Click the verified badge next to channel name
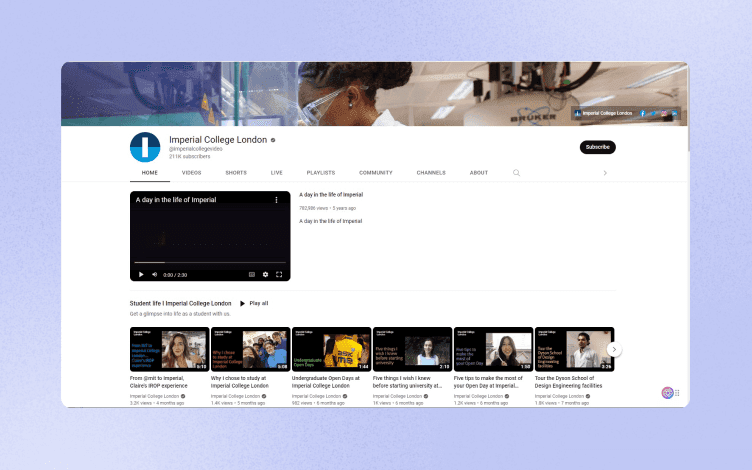Image resolution: width=752 pixels, height=470 pixels. point(273,140)
